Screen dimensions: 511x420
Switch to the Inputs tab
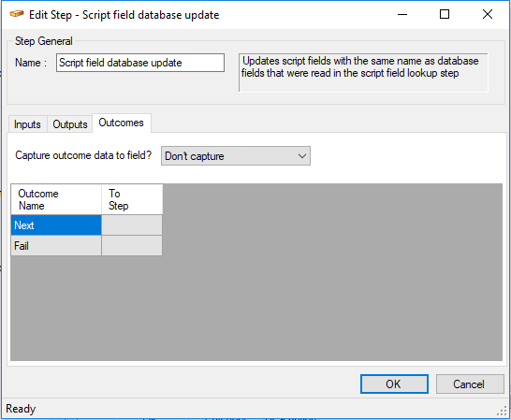tap(27, 124)
